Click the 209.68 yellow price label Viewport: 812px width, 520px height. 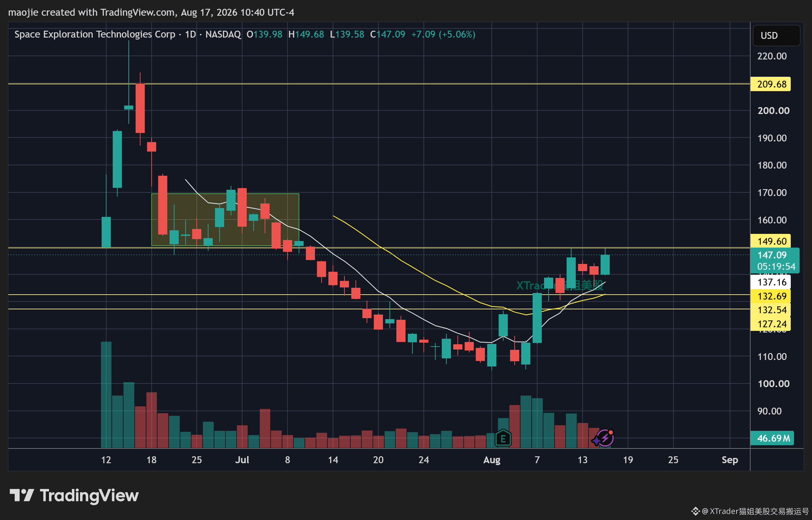coord(771,84)
